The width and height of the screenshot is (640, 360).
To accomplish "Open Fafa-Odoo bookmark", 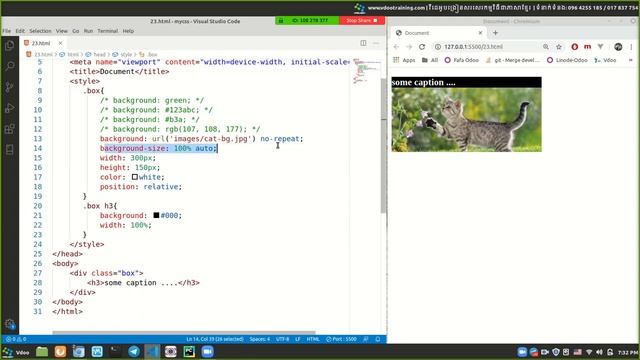I will (x=461, y=60).
